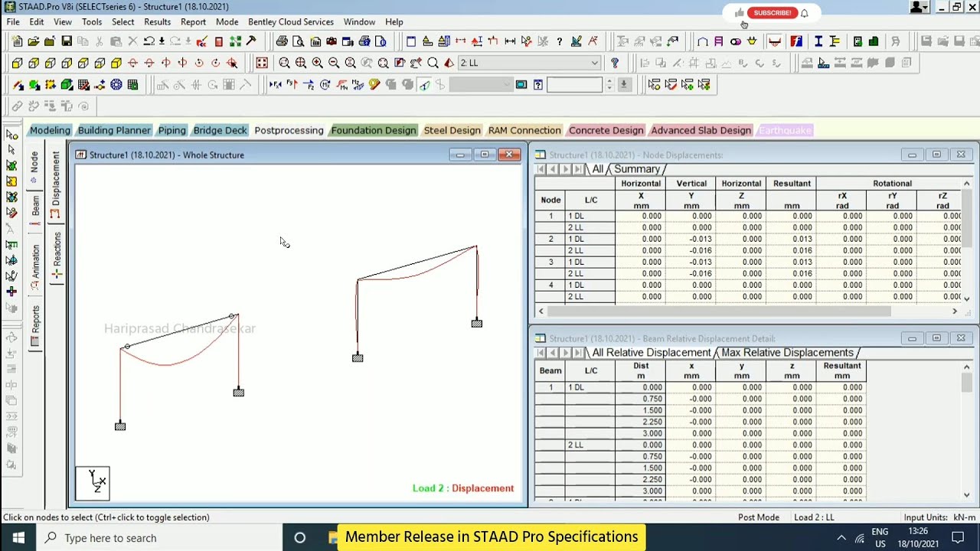This screenshot has width=980, height=551.
Task: Open the Animation vertical tab
Action: point(35,267)
